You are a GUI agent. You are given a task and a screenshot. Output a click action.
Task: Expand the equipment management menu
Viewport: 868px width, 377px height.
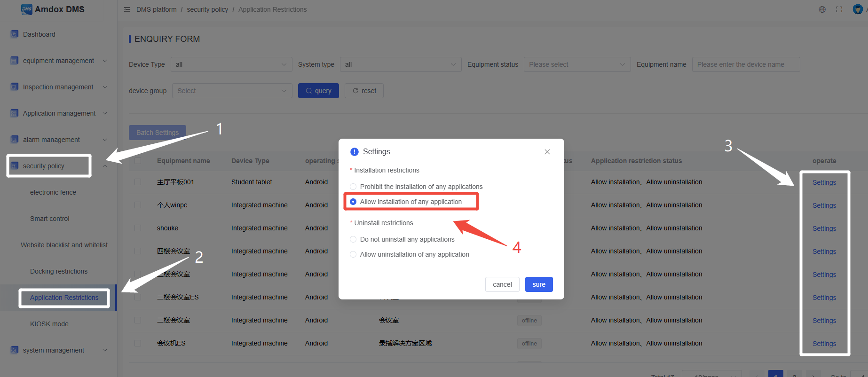(x=58, y=61)
